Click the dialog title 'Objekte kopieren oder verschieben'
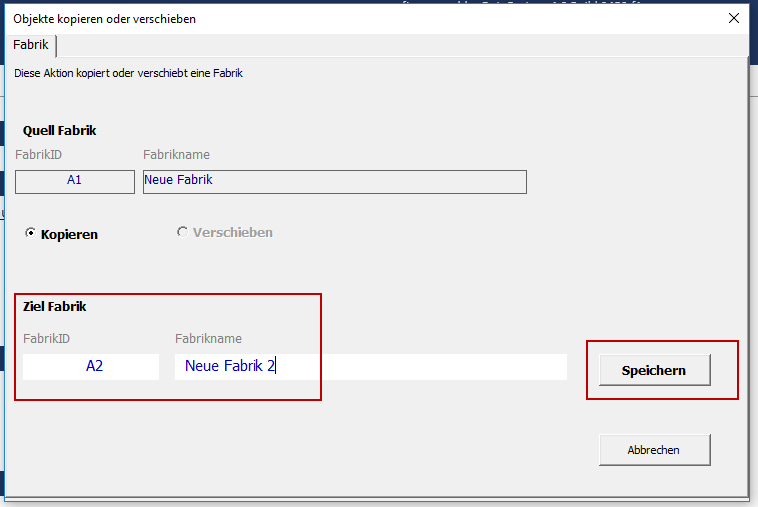The height and width of the screenshot is (507, 758). click(105, 19)
